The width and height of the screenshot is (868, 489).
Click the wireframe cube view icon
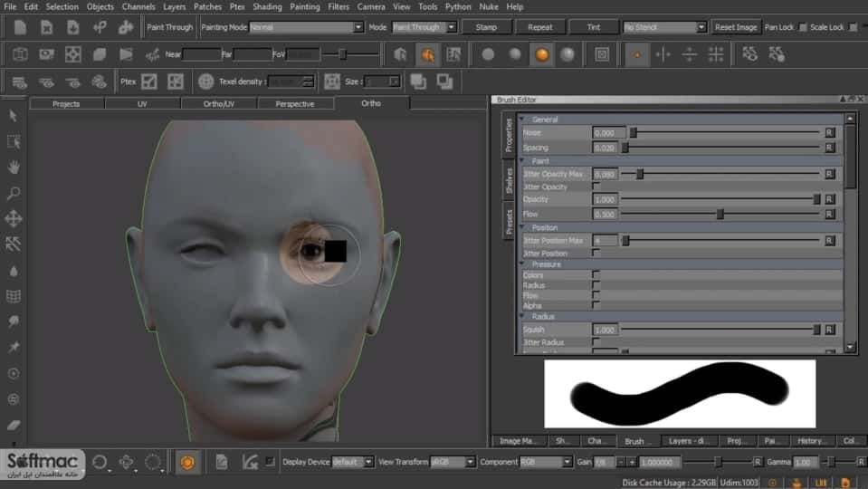(x=20, y=54)
